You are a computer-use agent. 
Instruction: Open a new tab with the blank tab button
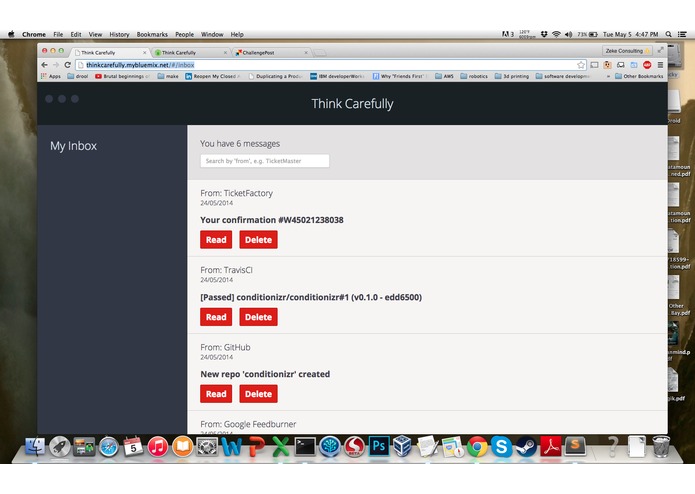(x=320, y=53)
